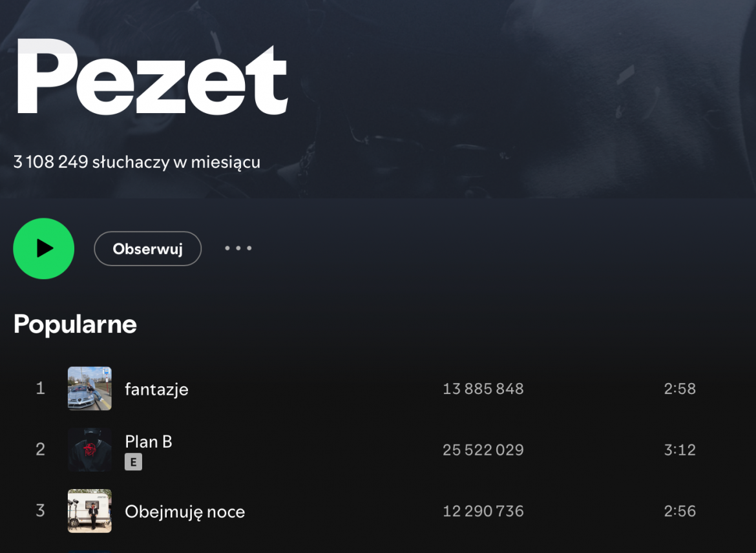Click the monthly listeners count text
This screenshot has height=553, width=756.
(137, 162)
